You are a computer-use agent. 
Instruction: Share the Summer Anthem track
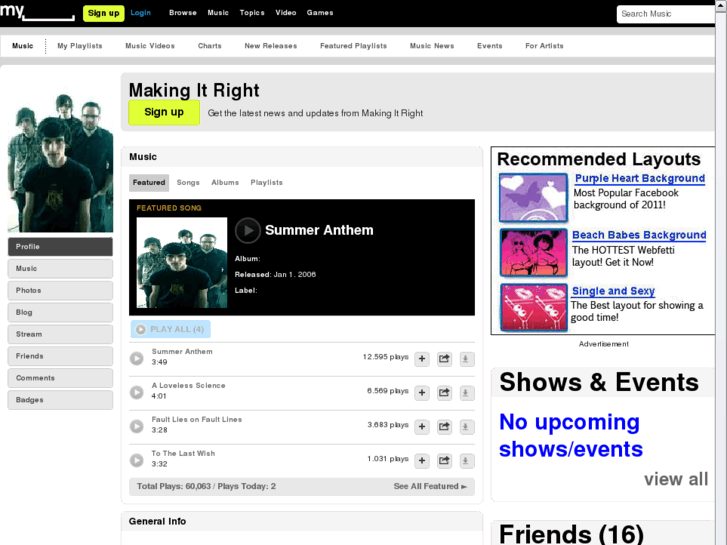(x=444, y=359)
